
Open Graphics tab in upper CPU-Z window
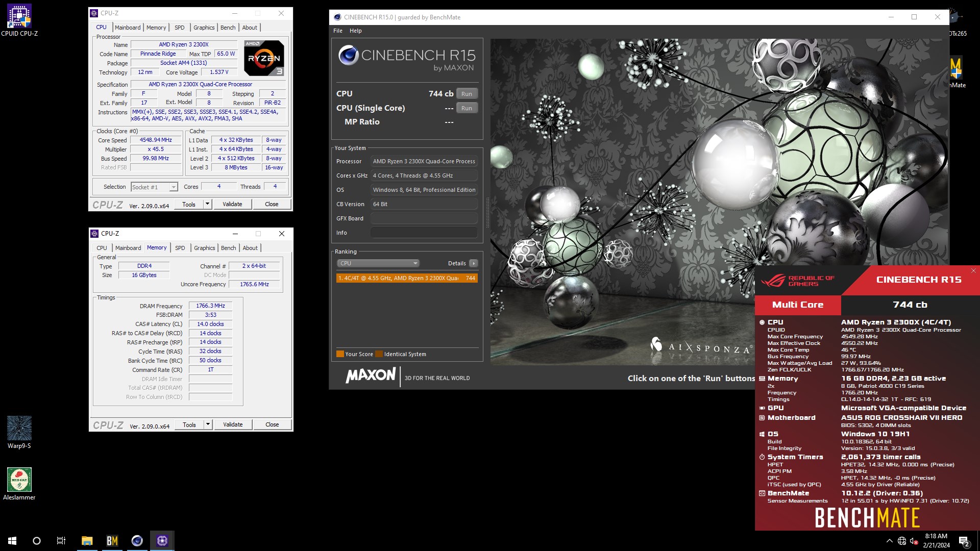pyautogui.click(x=204, y=28)
